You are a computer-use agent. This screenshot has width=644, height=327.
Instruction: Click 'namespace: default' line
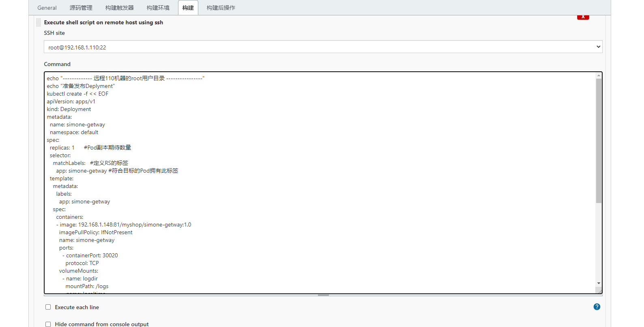pyautogui.click(x=74, y=132)
